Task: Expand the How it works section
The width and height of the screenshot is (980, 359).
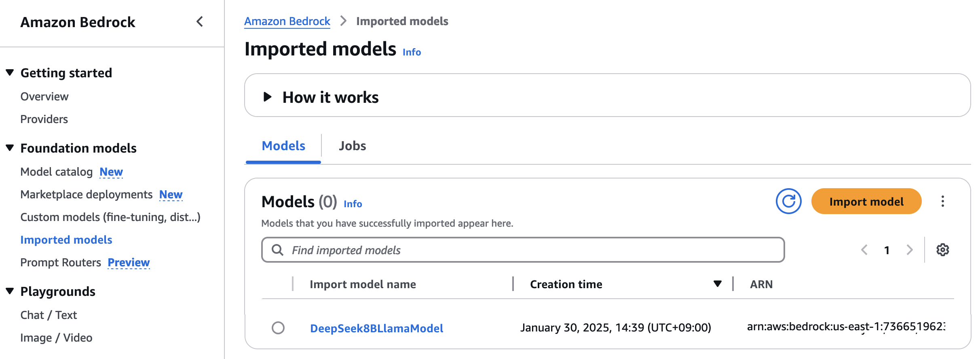Action: 267,97
